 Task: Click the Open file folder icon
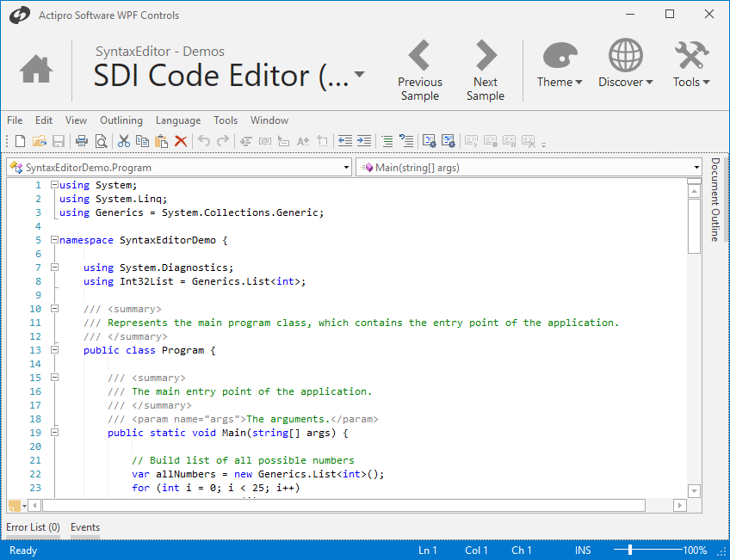pyautogui.click(x=39, y=141)
